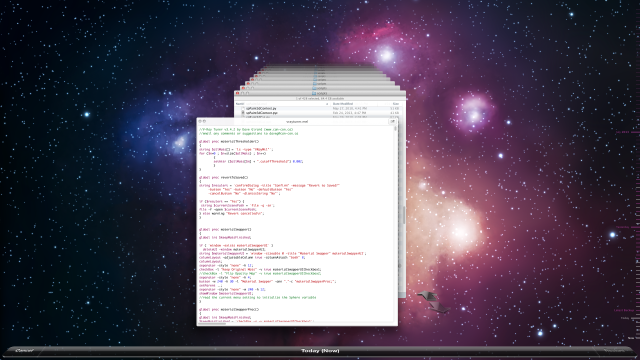Click the backward-in-time arrow next to the windows
The height and width of the screenshot is (360, 640).
point(427,296)
